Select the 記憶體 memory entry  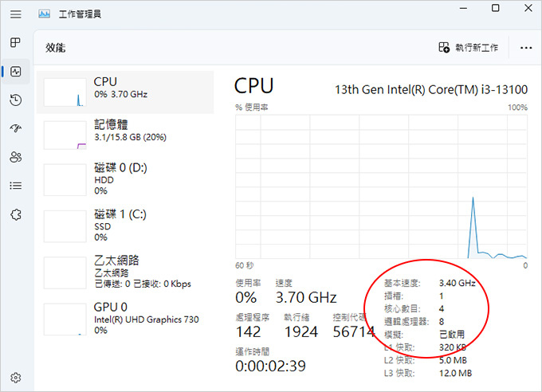pyautogui.click(x=125, y=135)
